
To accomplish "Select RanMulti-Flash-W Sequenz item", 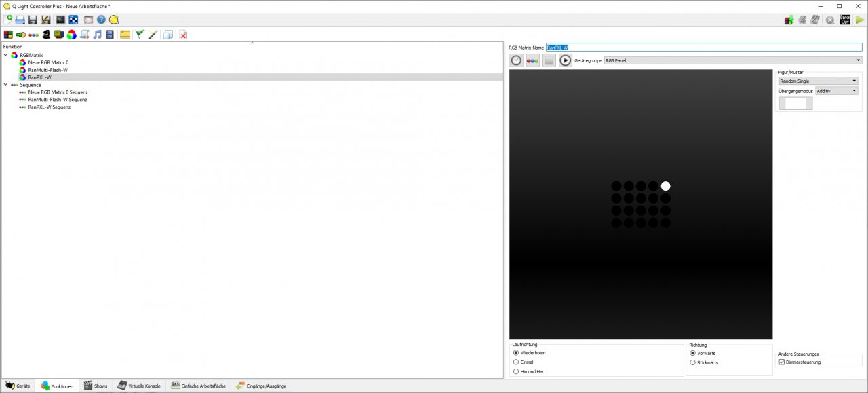I will [57, 100].
